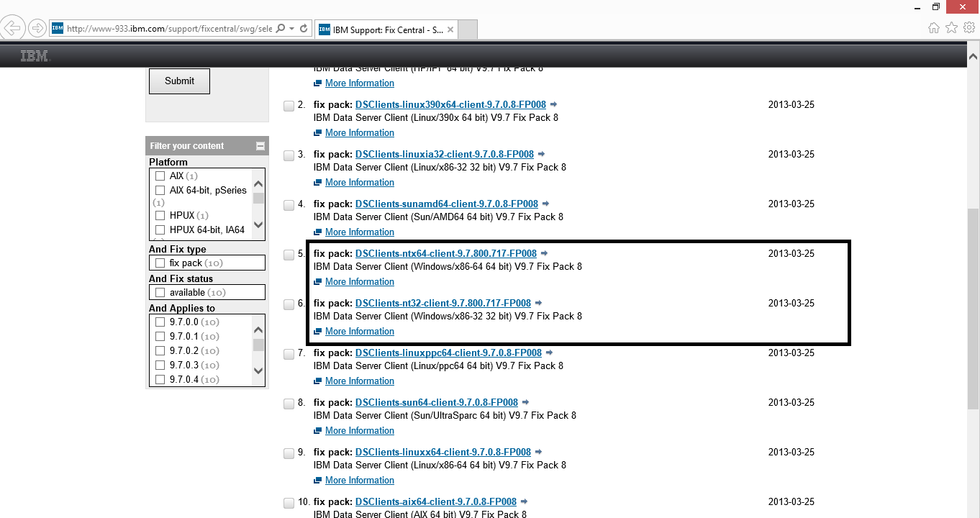Check the HPUX platform filter
This screenshot has width=980, height=518.
(x=160, y=215)
